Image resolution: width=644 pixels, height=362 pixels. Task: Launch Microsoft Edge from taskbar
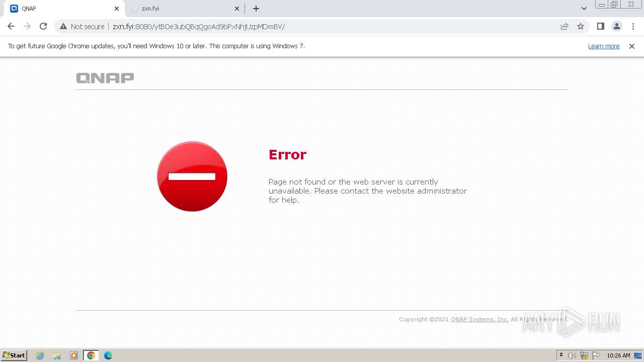click(x=108, y=355)
